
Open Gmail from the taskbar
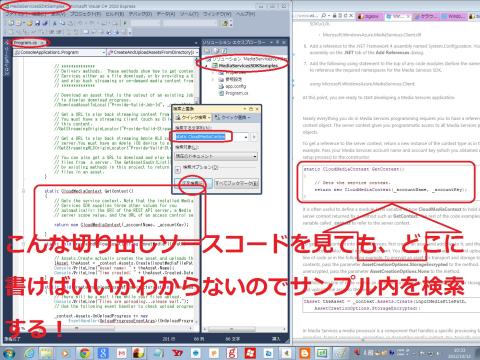tap(121, 353)
